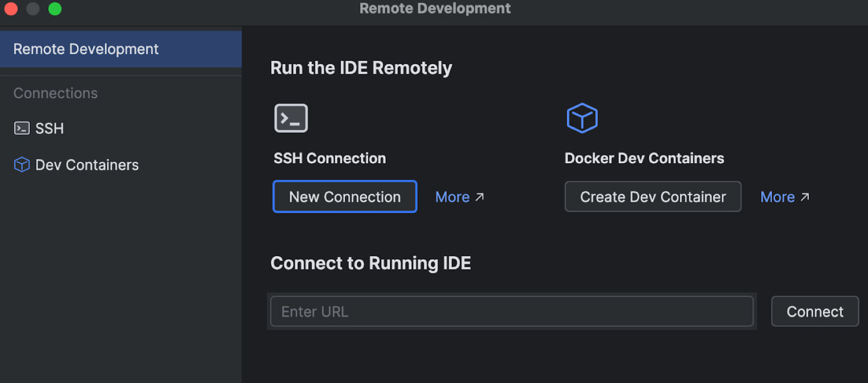Open the SSH connections list item
This screenshot has width=868, height=383.
(49, 129)
